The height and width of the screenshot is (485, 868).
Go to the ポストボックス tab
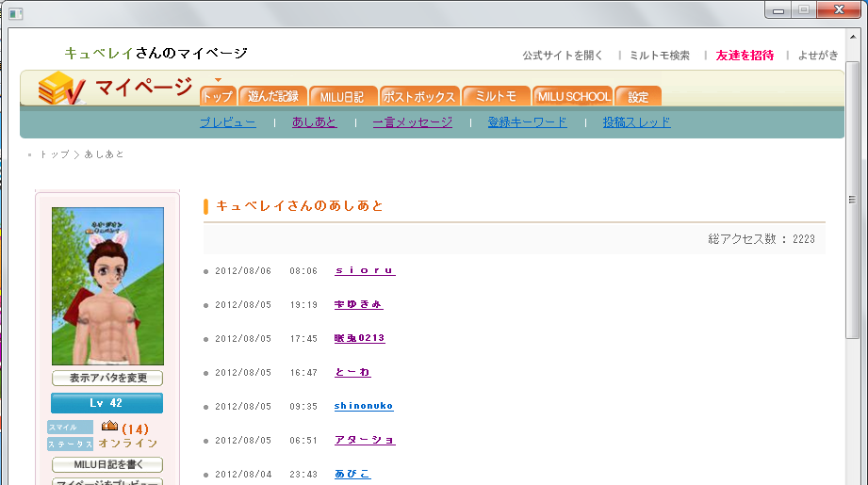(420, 96)
